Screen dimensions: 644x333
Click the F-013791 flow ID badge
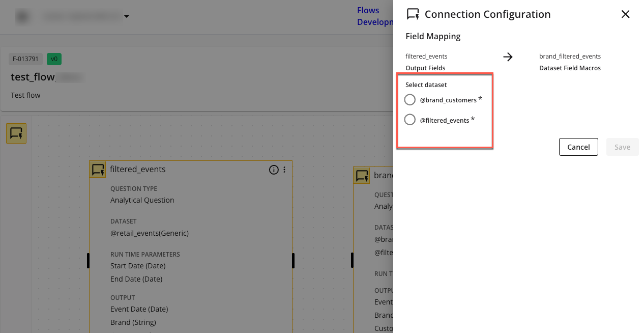click(25, 59)
